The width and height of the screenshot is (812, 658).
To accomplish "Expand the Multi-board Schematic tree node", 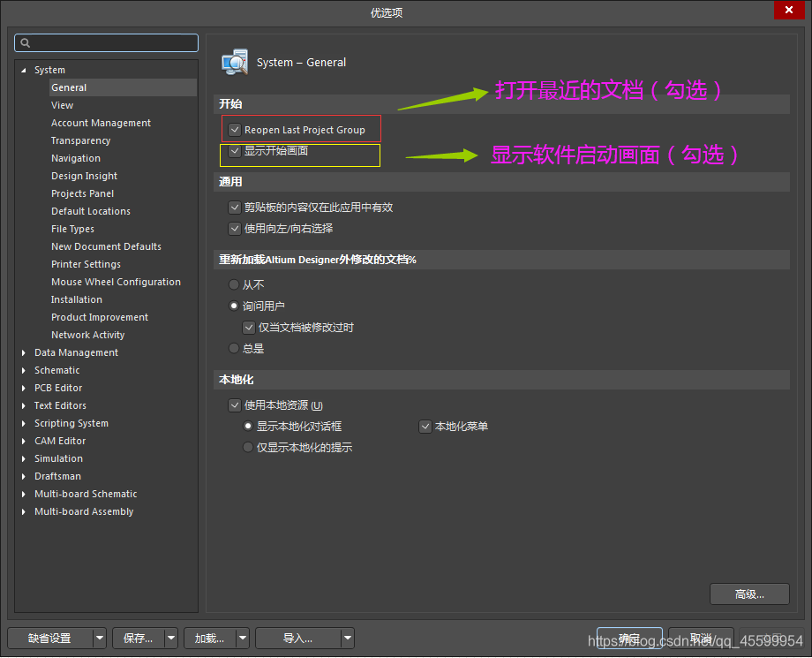I will click(x=23, y=495).
